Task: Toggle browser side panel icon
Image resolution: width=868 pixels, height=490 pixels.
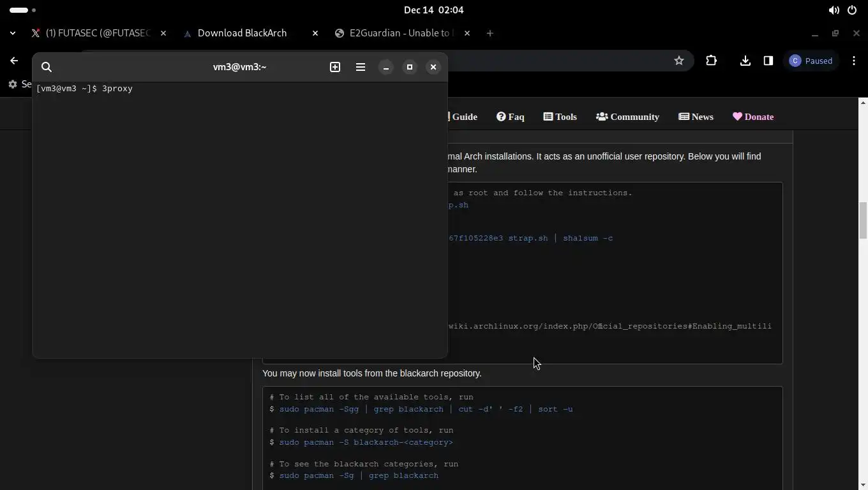Action: [x=768, y=61]
